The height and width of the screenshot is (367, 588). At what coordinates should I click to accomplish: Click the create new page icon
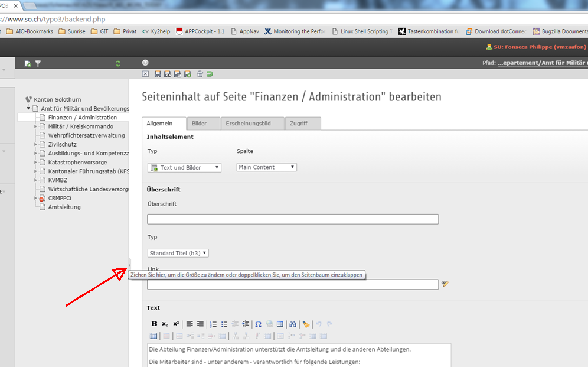[28, 63]
